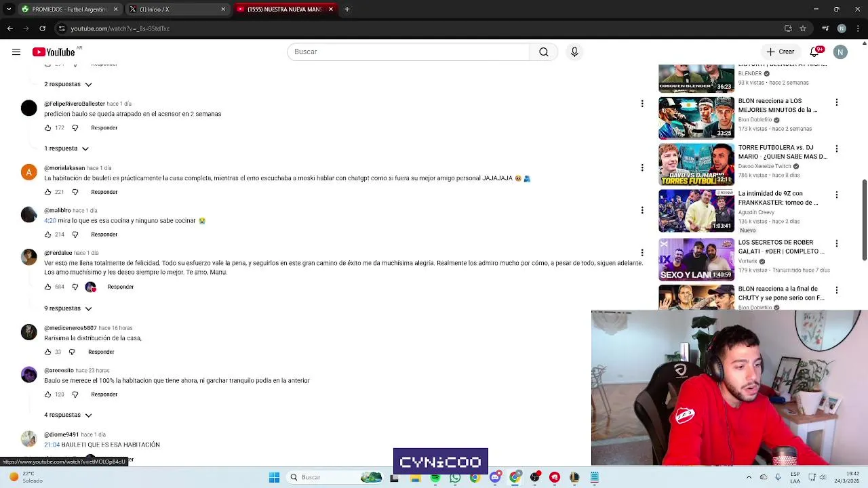Switch to the Inicio / X tab

tap(178, 9)
